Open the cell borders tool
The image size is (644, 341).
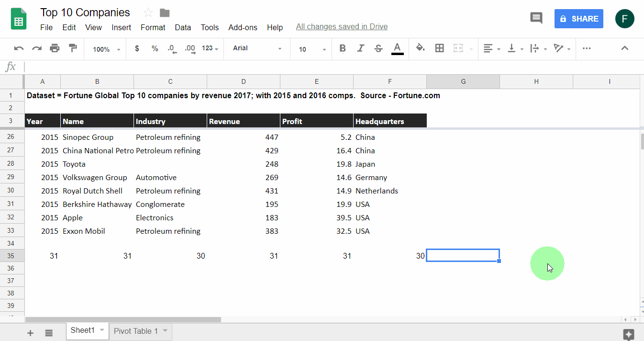pyautogui.click(x=440, y=48)
